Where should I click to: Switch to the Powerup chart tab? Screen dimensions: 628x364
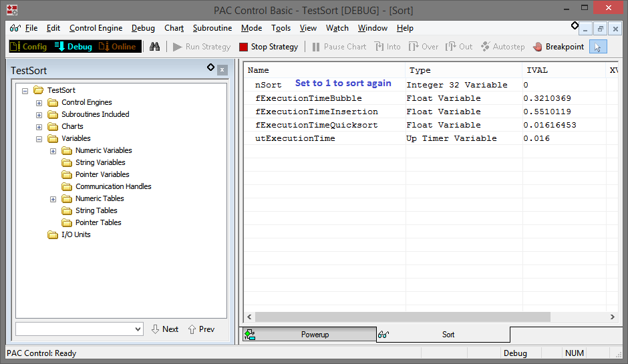[x=309, y=335]
